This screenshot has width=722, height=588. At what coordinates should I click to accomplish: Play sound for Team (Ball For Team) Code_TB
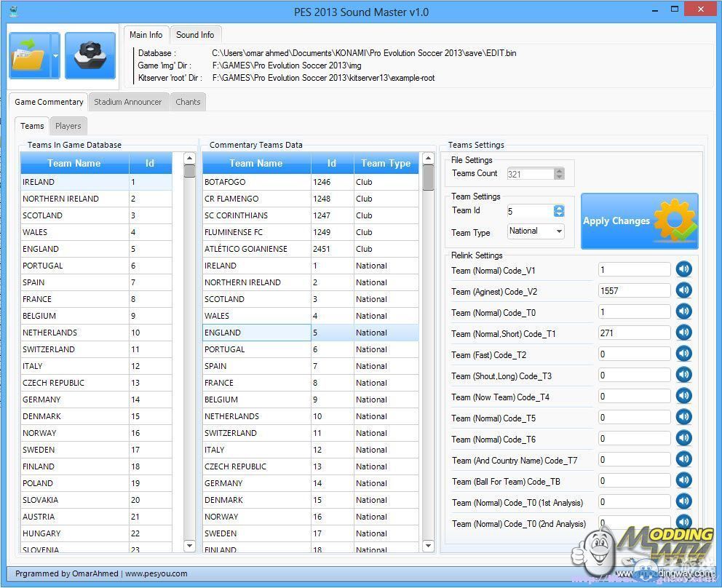pos(683,480)
